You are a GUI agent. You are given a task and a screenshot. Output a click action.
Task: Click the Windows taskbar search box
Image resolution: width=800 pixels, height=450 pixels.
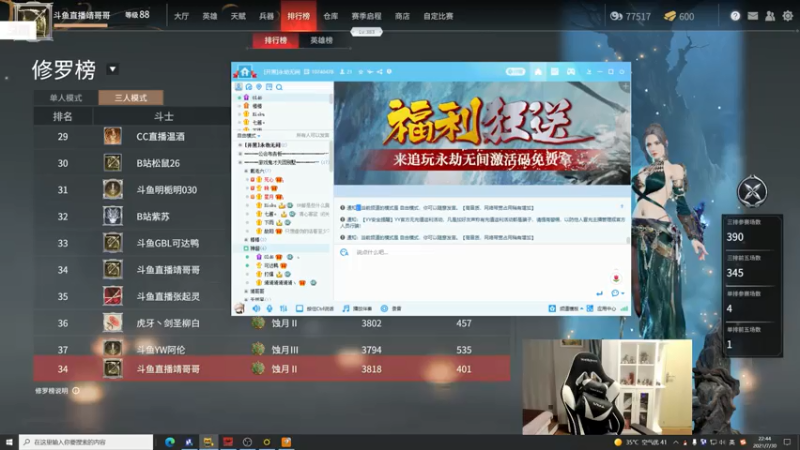click(86, 442)
